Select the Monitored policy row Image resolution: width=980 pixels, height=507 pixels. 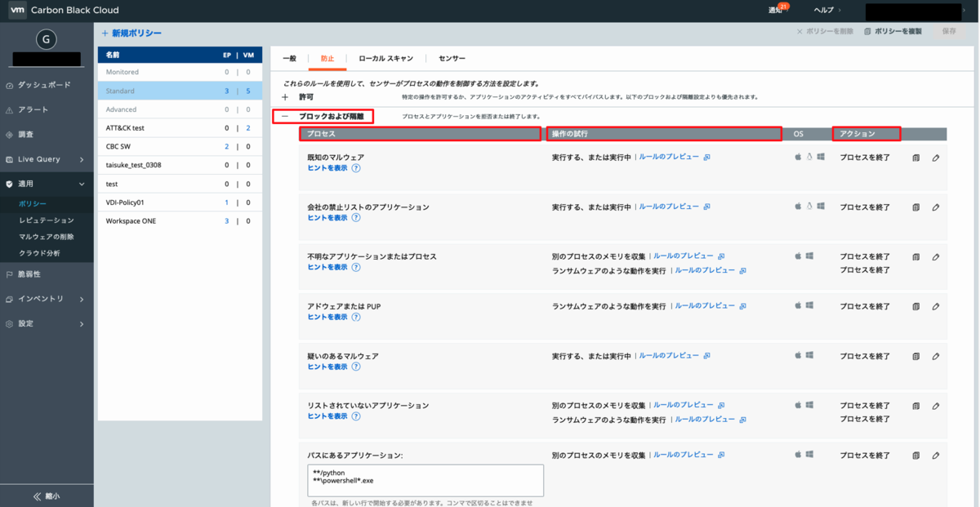click(x=180, y=73)
